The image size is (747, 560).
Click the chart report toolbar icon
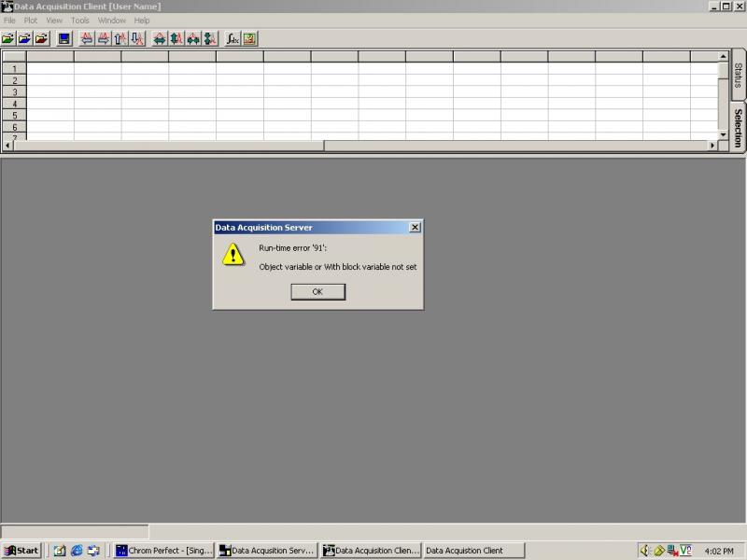pos(249,38)
